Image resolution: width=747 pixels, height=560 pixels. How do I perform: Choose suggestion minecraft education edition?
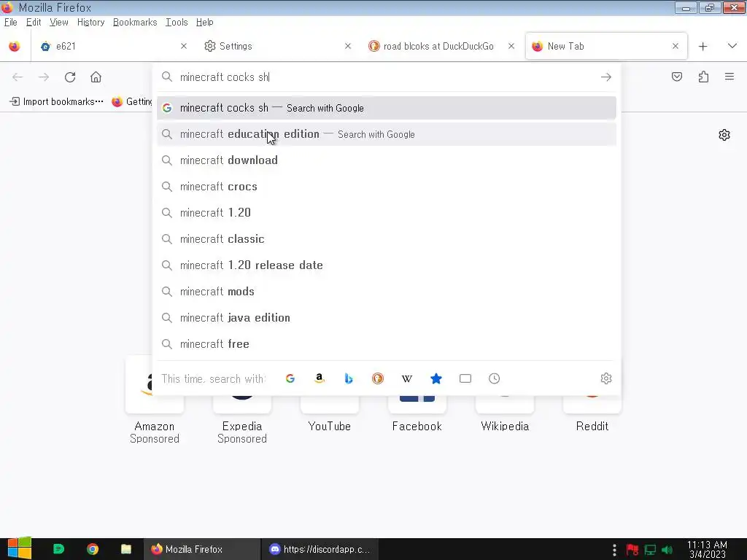point(387,134)
